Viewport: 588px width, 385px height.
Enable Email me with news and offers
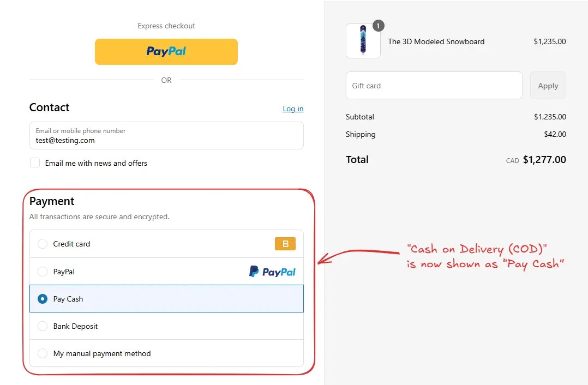35,163
